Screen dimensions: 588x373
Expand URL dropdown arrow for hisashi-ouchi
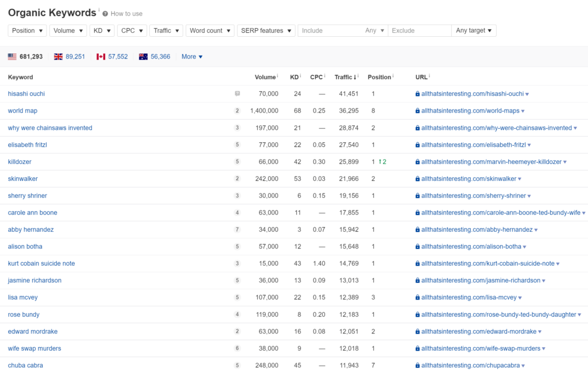tap(527, 94)
